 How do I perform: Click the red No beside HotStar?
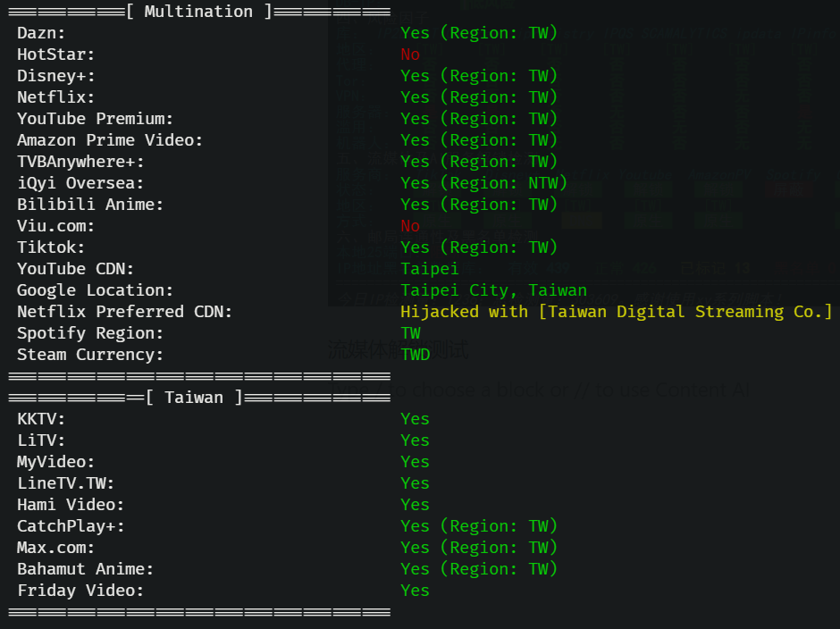[410, 55]
